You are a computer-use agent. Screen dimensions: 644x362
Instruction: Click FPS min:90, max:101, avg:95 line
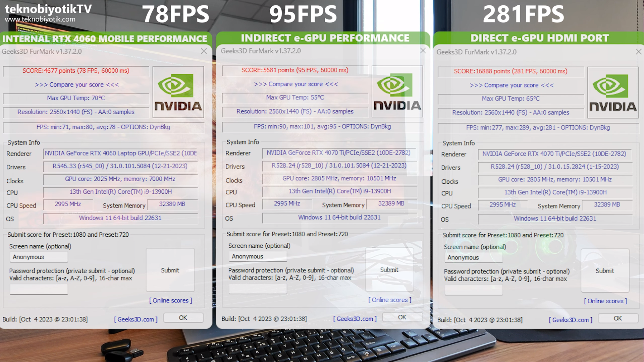click(322, 126)
